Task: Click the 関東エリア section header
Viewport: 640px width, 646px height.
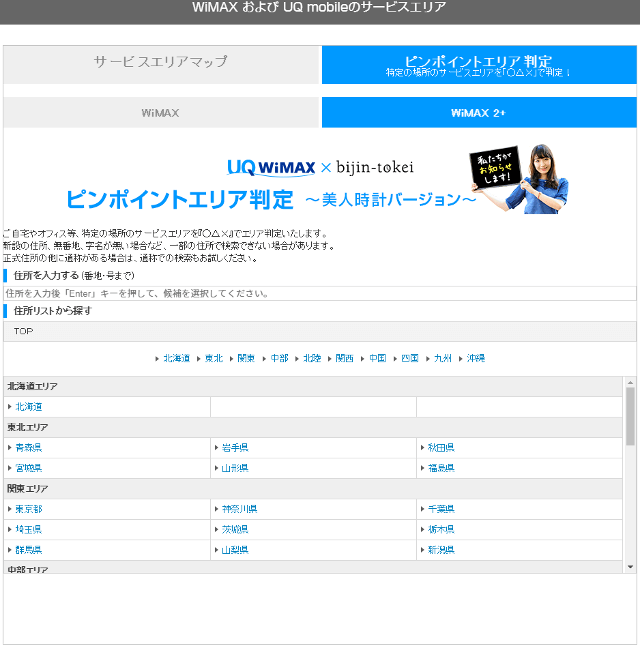Action: [x=313, y=489]
